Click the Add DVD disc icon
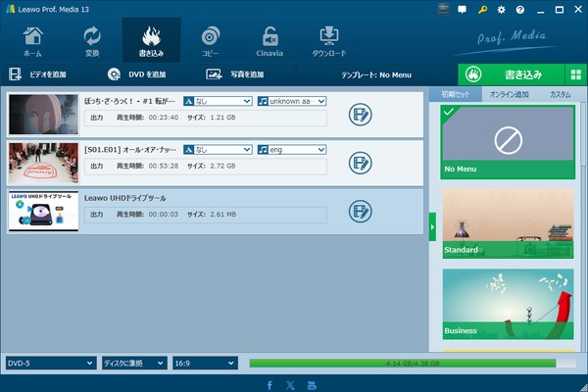588x392 pixels. pos(114,74)
